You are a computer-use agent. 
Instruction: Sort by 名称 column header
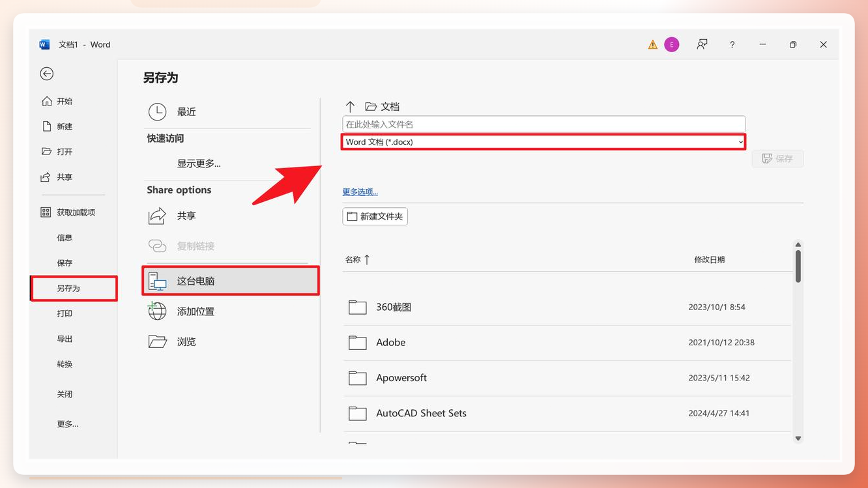357,259
